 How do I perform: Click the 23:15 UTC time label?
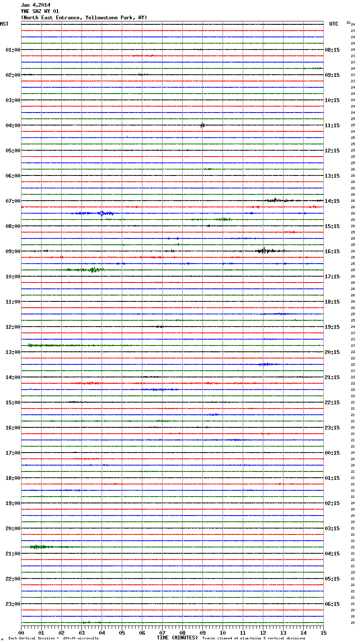click(332, 427)
